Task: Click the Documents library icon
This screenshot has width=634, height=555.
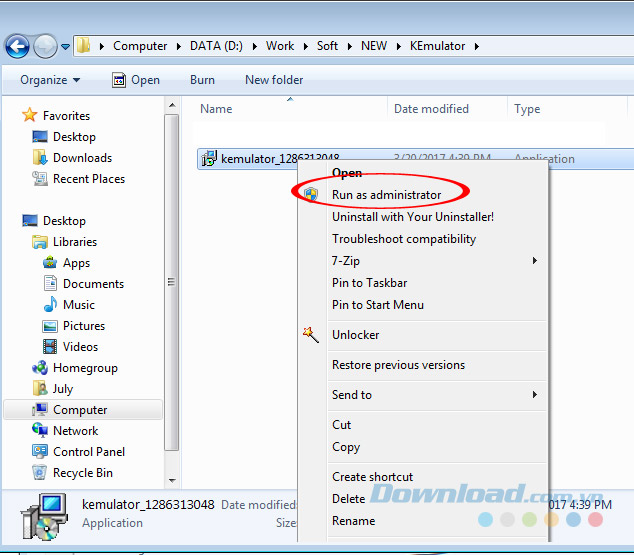Action: (x=50, y=284)
